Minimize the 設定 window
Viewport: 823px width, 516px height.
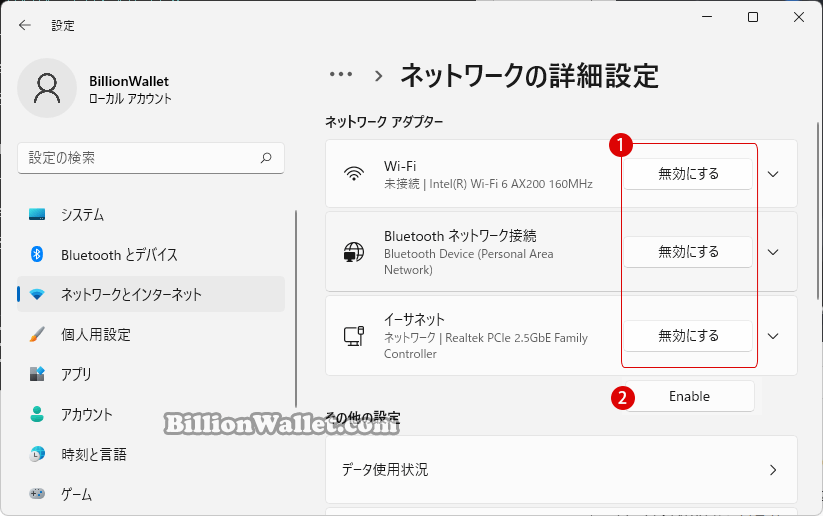tap(707, 17)
